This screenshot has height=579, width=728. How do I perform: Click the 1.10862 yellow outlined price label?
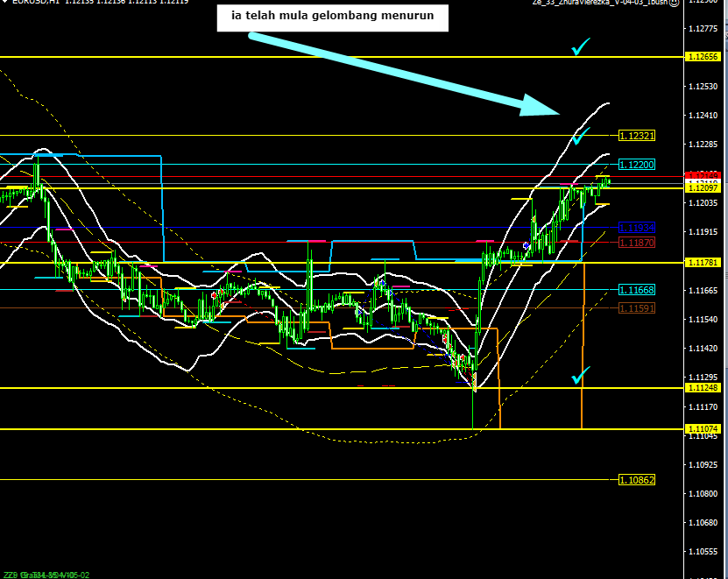637,480
